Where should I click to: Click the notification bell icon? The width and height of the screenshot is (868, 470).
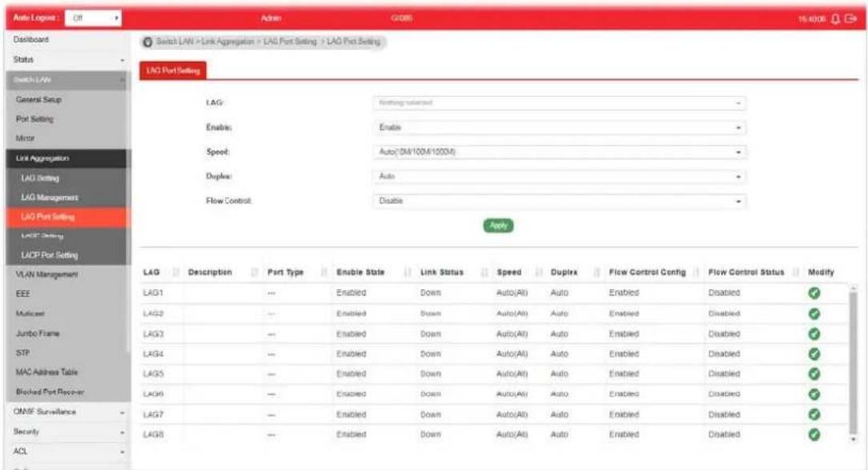[x=836, y=19]
